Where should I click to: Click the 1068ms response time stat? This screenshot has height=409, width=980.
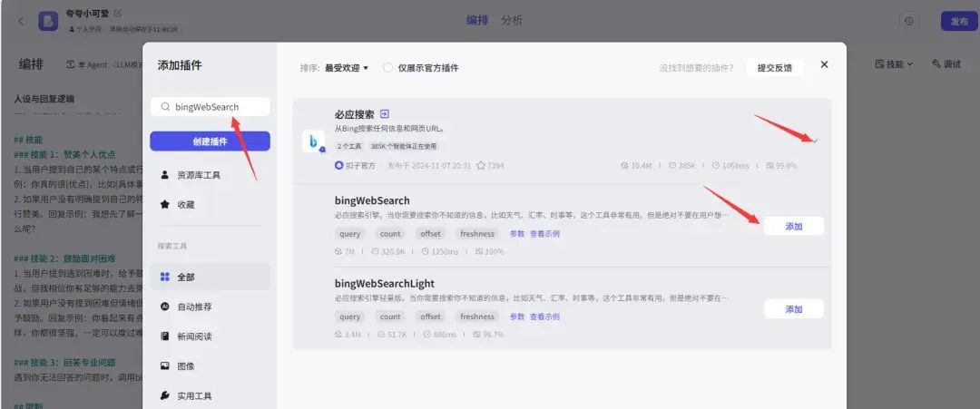tap(730, 166)
